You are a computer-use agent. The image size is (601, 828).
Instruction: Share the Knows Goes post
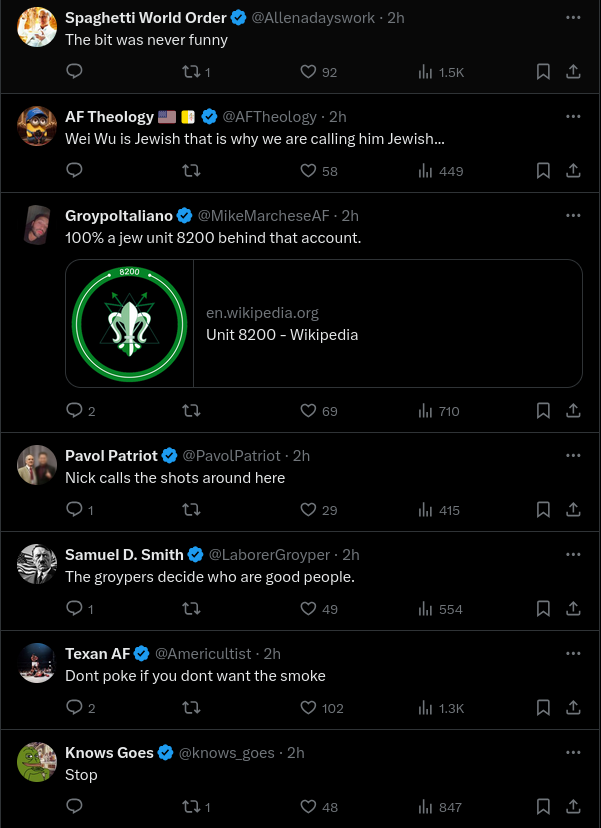pos(574,806)
